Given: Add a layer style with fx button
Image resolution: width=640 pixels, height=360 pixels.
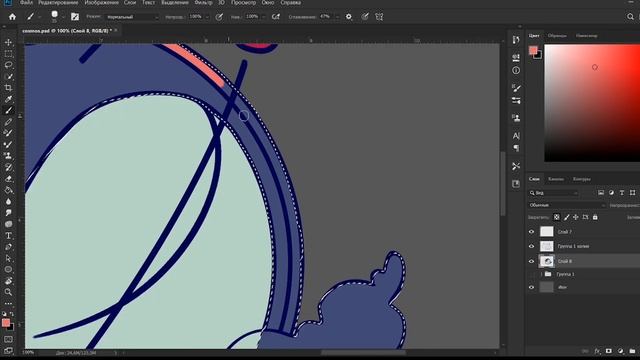Looking at the screenshot, I should [x=597, y=351].
